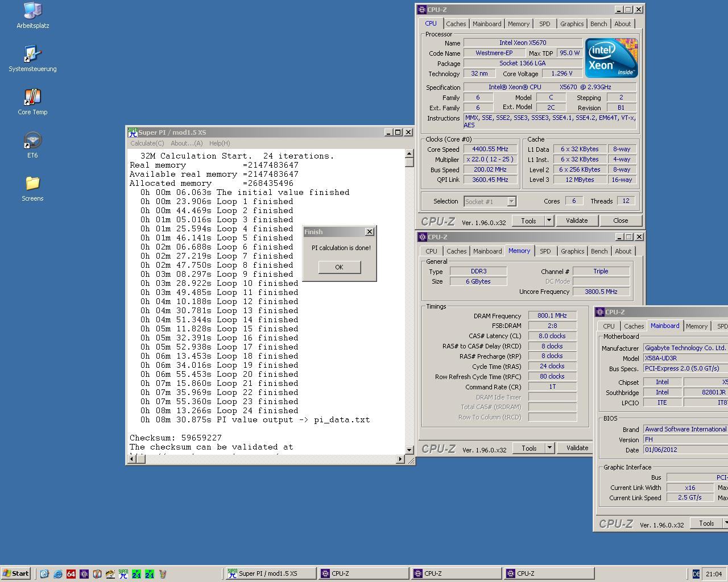This screenshot has height=582, width=728.
Task: Open the About...(A) menu in Super PI
Action: click(187, 143)
